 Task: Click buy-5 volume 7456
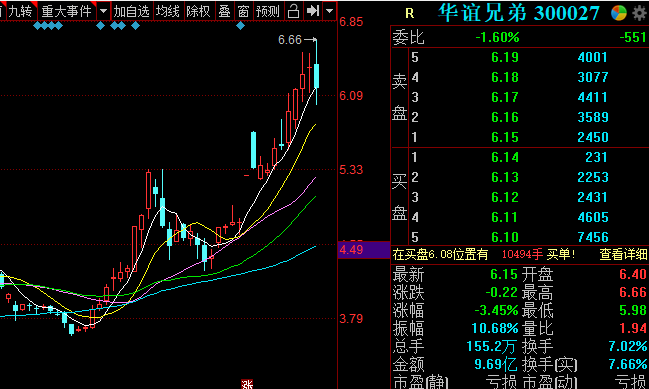(593, 237)
